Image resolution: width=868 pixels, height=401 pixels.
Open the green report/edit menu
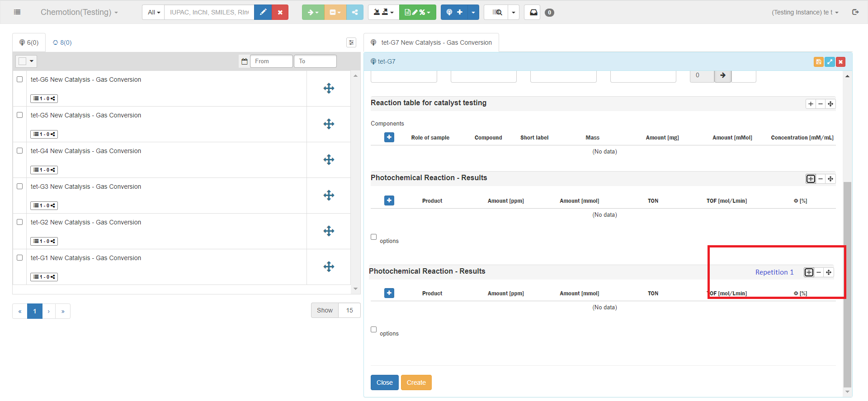click(x=418, y=12)
